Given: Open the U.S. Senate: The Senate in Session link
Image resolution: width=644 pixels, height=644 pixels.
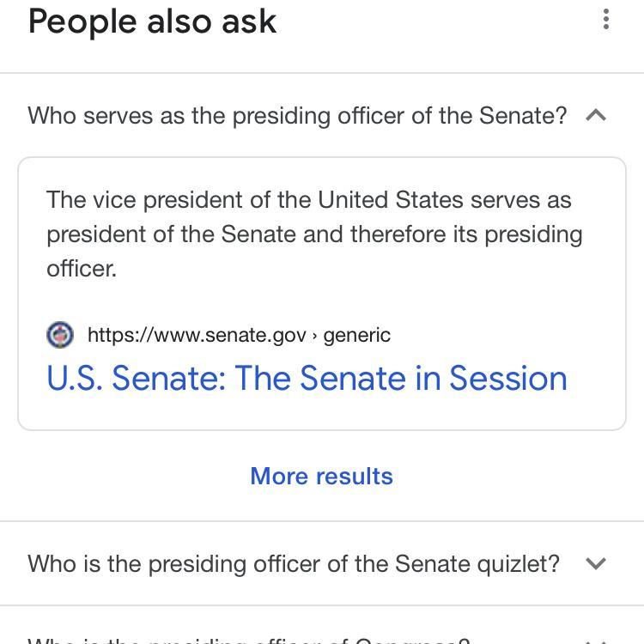Looking at the screenshot, I should pyautogui.click(x=307, y=379).
